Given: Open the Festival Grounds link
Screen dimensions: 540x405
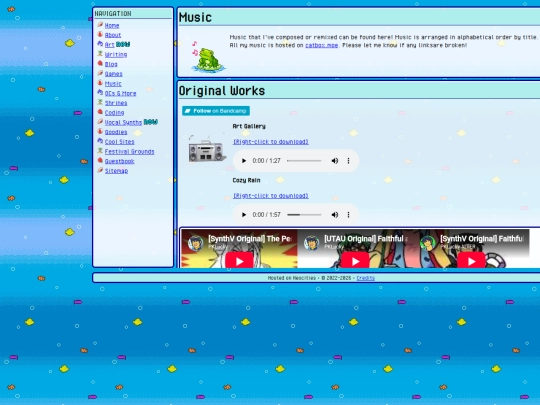Looking at the screenshot, I should point(129,152).
